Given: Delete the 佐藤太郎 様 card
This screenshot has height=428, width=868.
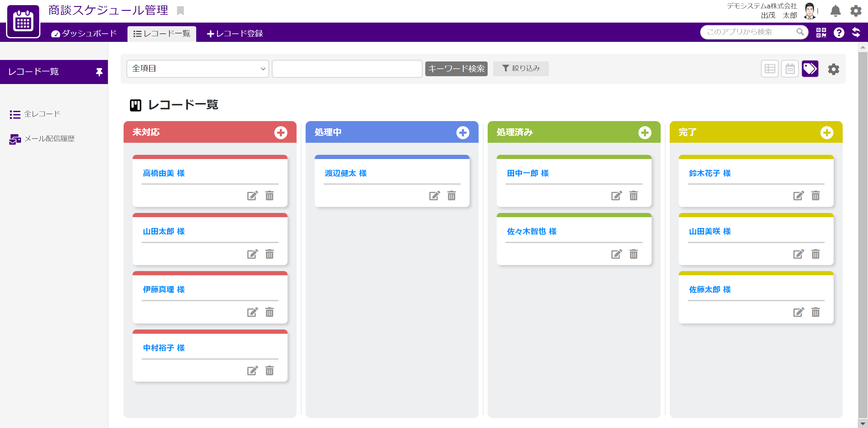Looking at the screenshot, I should coord(816,312).
